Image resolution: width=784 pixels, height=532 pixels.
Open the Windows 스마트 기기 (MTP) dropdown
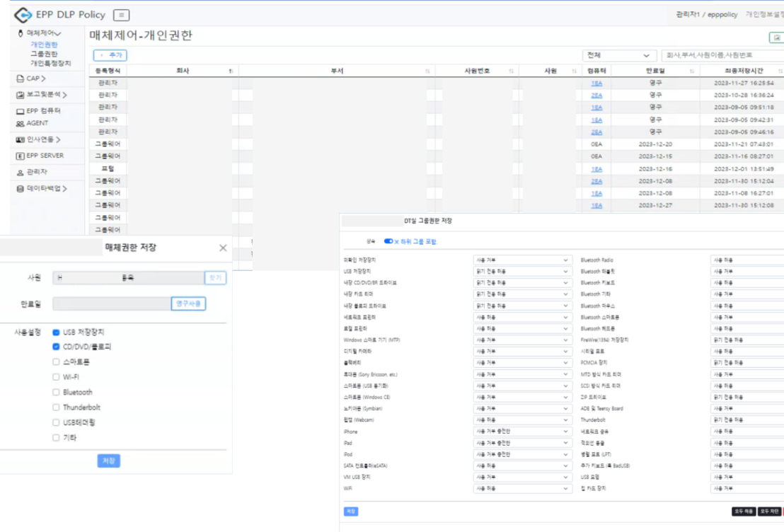pos(522,340)
